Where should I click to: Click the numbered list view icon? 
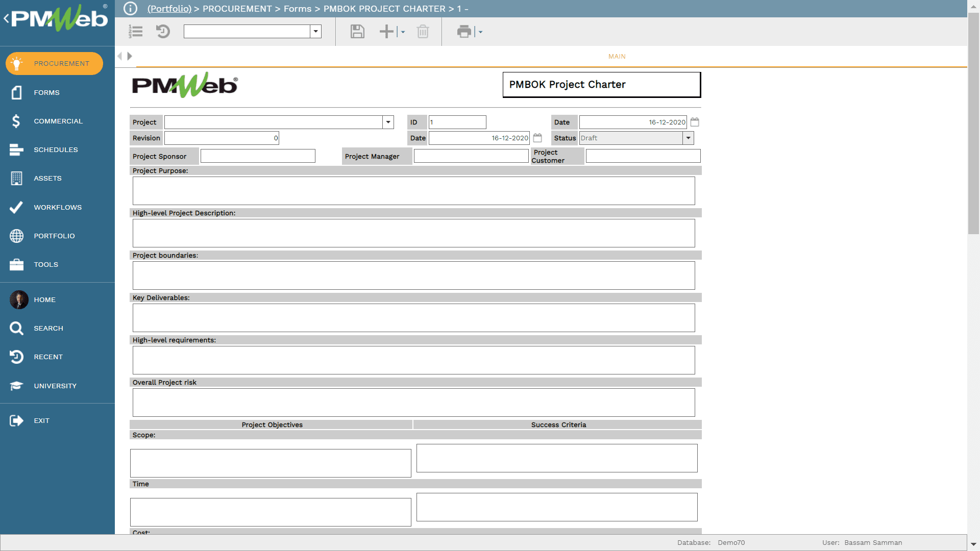135,32
